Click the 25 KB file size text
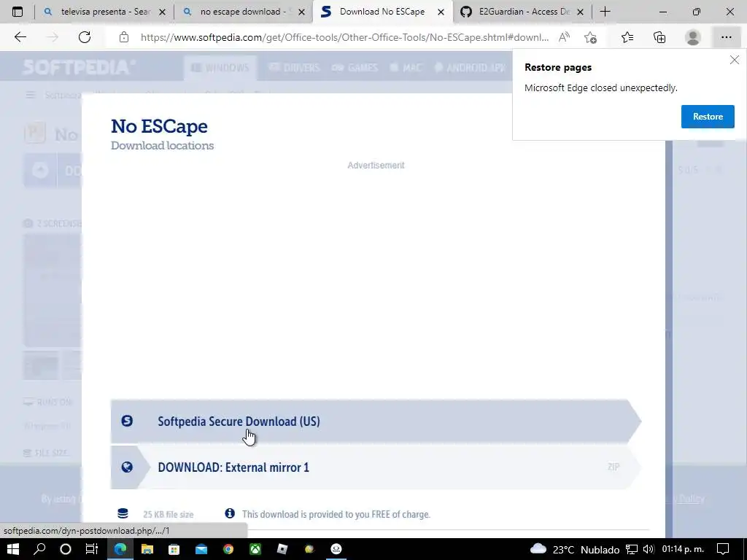This screenshot has height=560, width=747. click(x=169, y=514)
